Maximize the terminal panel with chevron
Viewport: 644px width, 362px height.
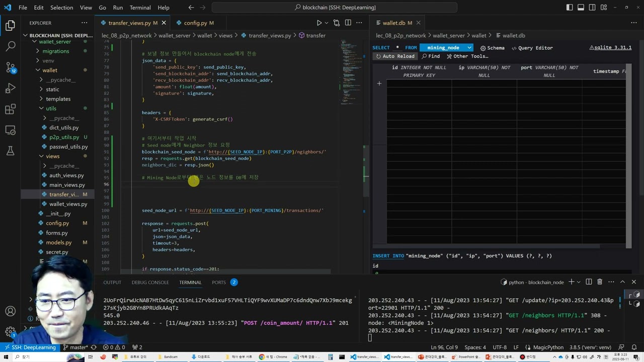click(x=622, y=282)
